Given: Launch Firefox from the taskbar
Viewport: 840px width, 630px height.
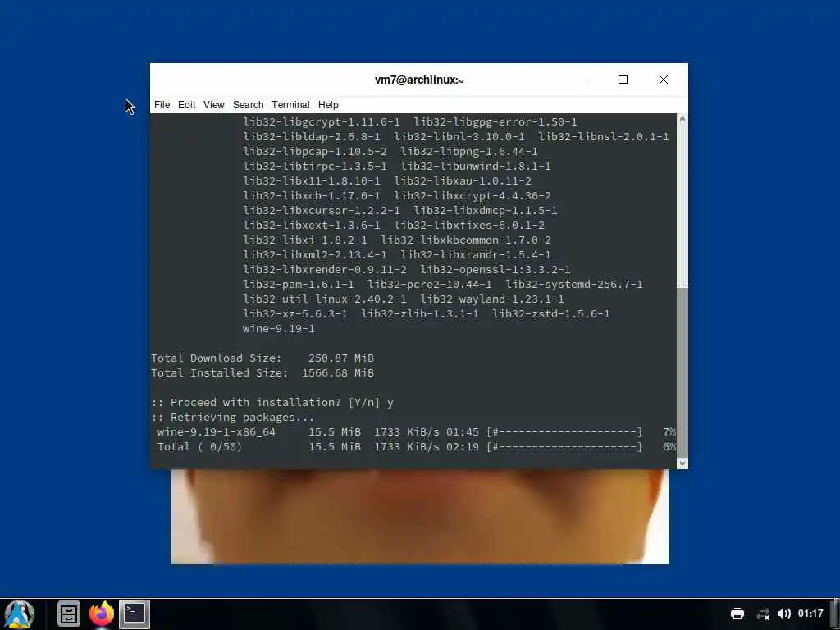Looking at the screenshot, I should [102, 614].
